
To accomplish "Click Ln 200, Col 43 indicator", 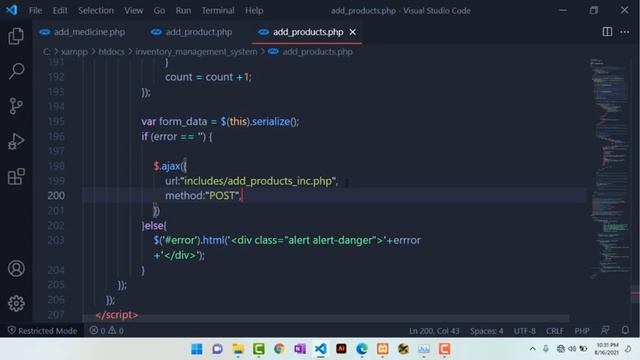I will pos(434,331).
